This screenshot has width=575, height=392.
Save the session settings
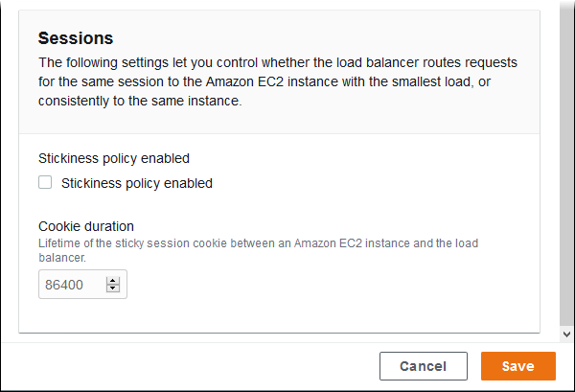click(x=517, y=366)
